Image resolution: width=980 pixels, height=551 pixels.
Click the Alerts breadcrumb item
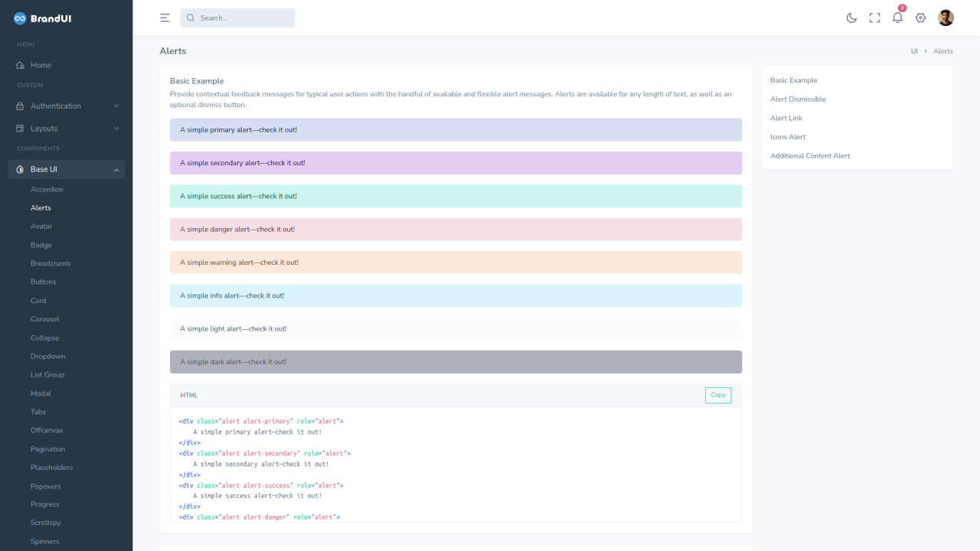[943, 51]
